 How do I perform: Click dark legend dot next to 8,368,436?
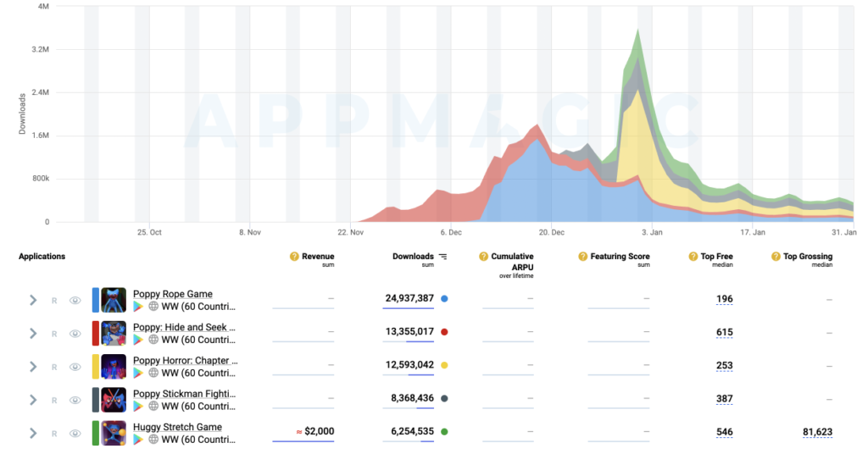tap(444, 398)
